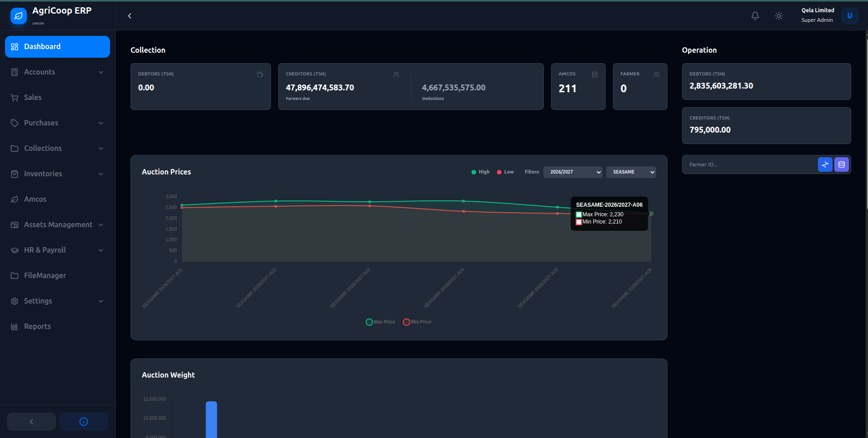Screen dimensions: 868x438
Task: Click the Sales cart icon in sidebar
Action: click(15, 98)
